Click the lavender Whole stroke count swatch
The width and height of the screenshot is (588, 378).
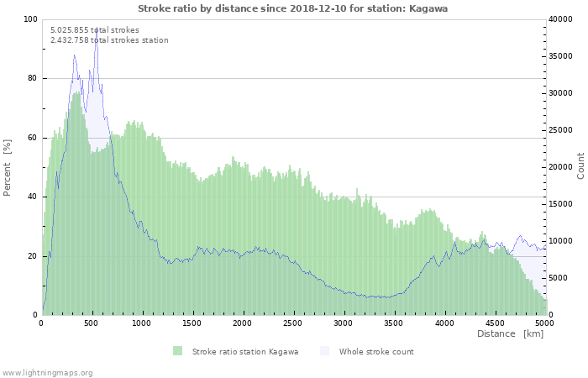tap(324, 351)
